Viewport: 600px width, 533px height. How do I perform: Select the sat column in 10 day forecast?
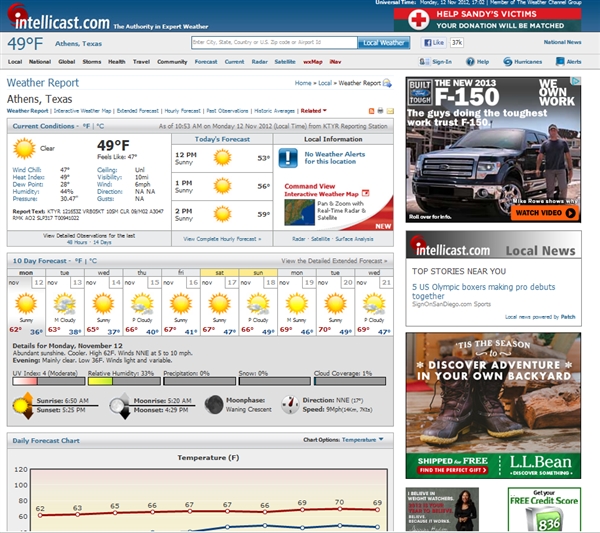point(220,272)
